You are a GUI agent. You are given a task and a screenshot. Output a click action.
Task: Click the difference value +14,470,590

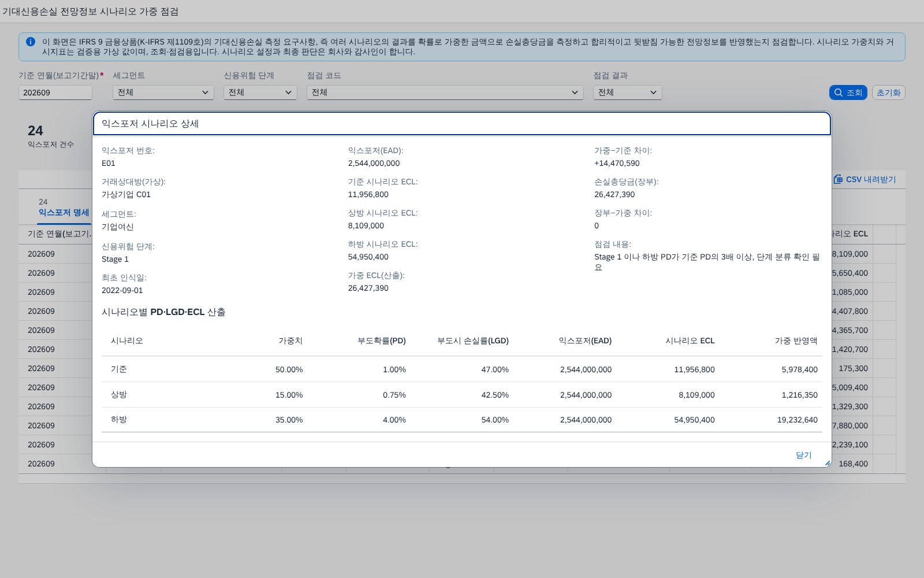617,163
